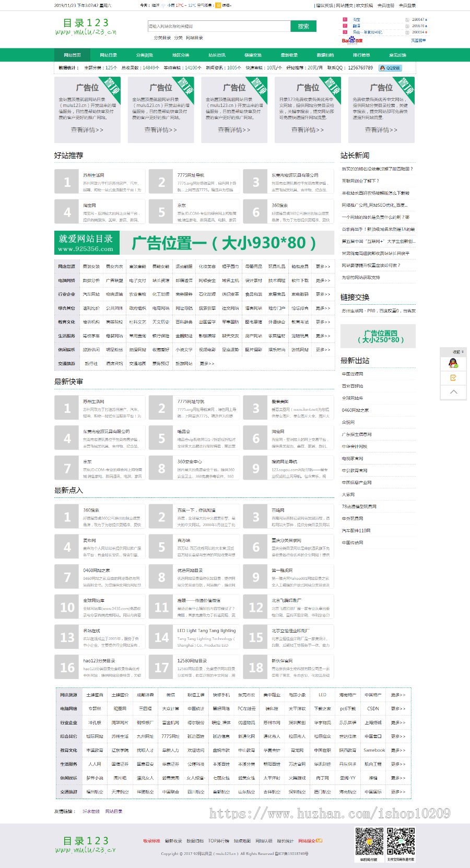Expand 更多>> in 网店购物 category row
470x868 pixels.
323,267
